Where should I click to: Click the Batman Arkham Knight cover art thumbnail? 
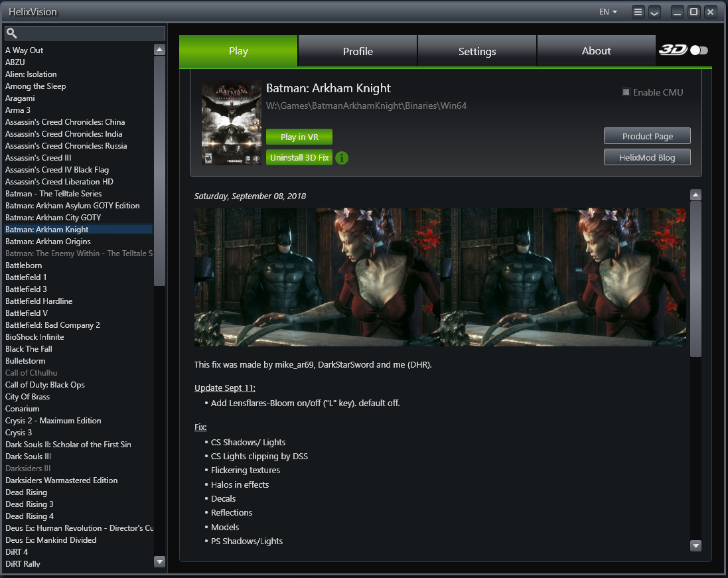[231, 123]
